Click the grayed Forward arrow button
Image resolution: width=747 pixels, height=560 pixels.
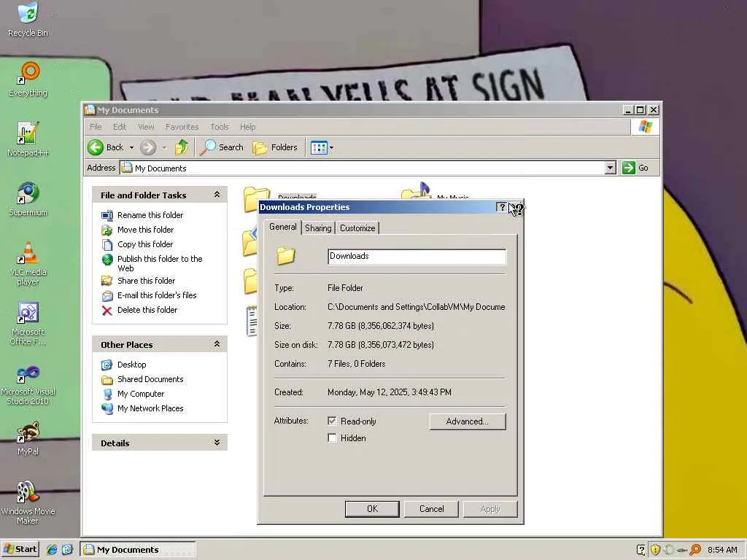coord(148,147)
